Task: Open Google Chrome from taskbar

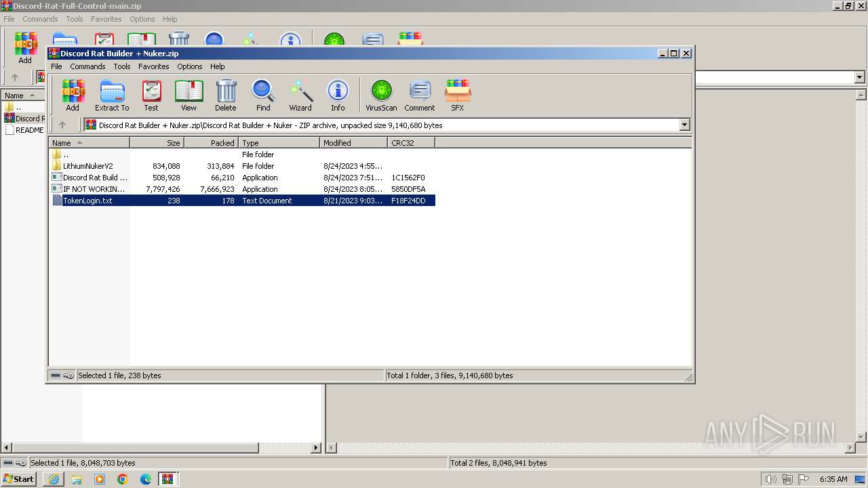Action: [123, 479]
